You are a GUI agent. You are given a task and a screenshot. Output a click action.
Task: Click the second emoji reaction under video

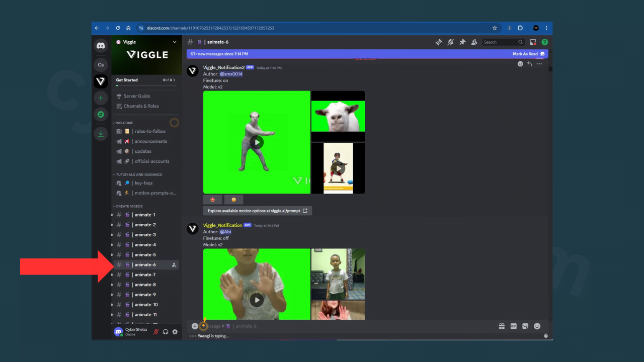coord(233,200)
